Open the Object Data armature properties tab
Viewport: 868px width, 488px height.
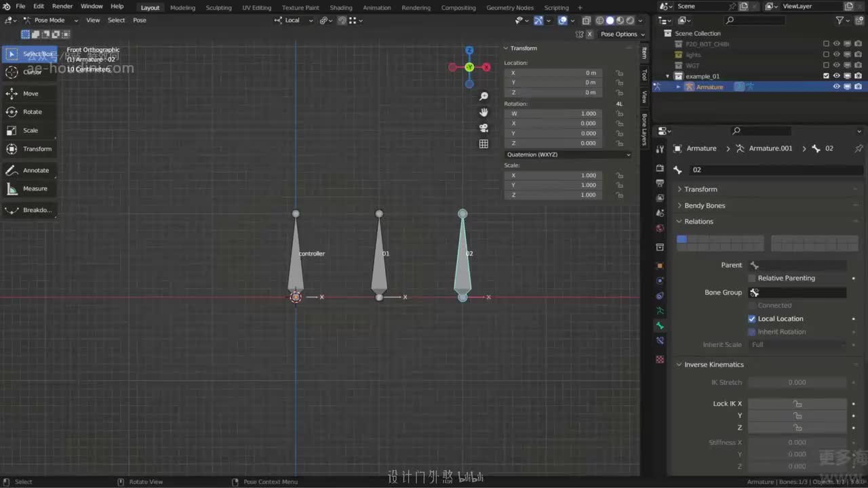tap(660, 310)
